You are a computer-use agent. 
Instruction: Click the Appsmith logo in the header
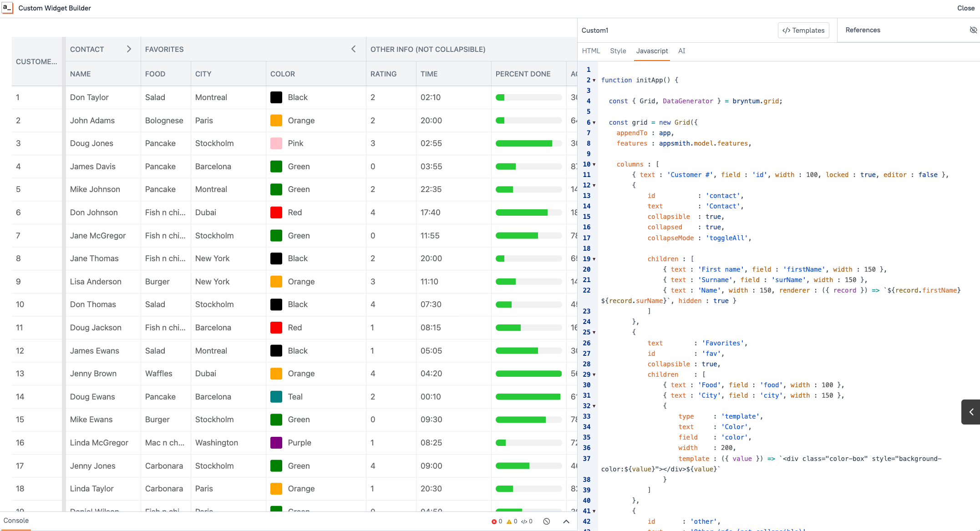tap(7, 8)
